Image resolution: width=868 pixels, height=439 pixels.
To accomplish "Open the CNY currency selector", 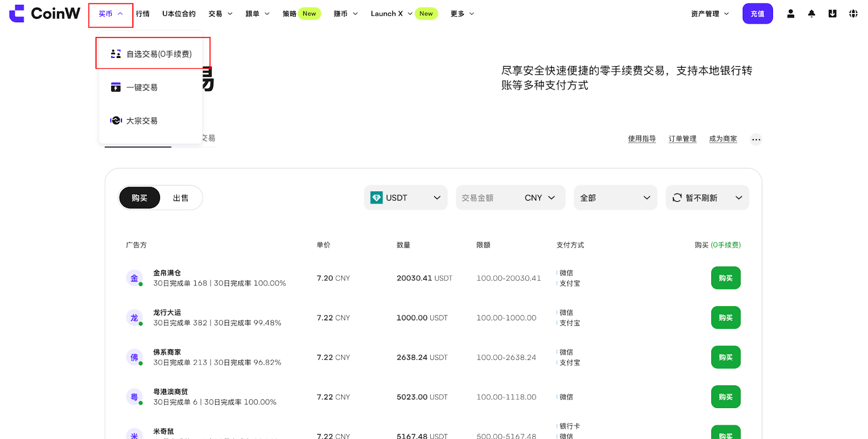I will pyautogui.click(x=540, y=198).
